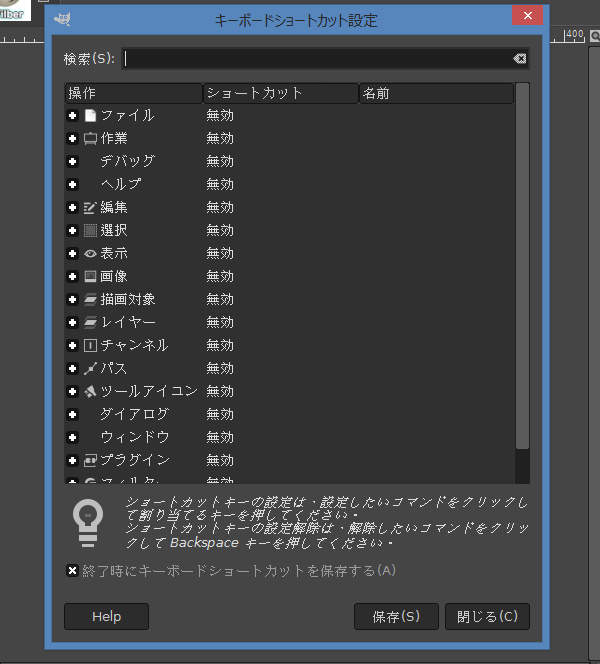The image size is (600, 664).
Task: Select the ダイアログ row label
Action: point(135,414)
